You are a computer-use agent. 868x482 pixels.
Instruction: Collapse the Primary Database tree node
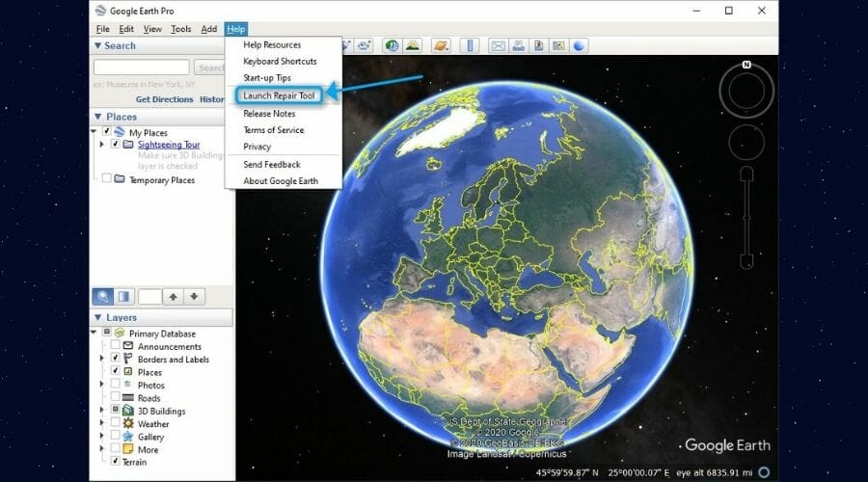coord(94,332)
